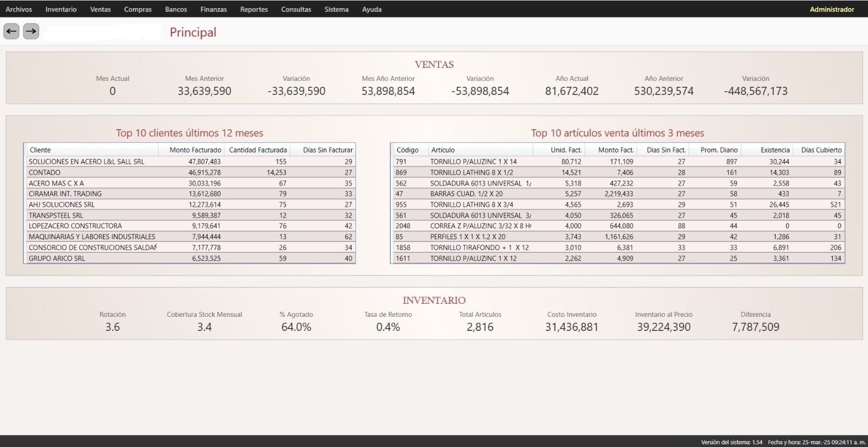Sort clients by Monto Facturado column header
Screen dimensions: 868x447
click(195, 150)
